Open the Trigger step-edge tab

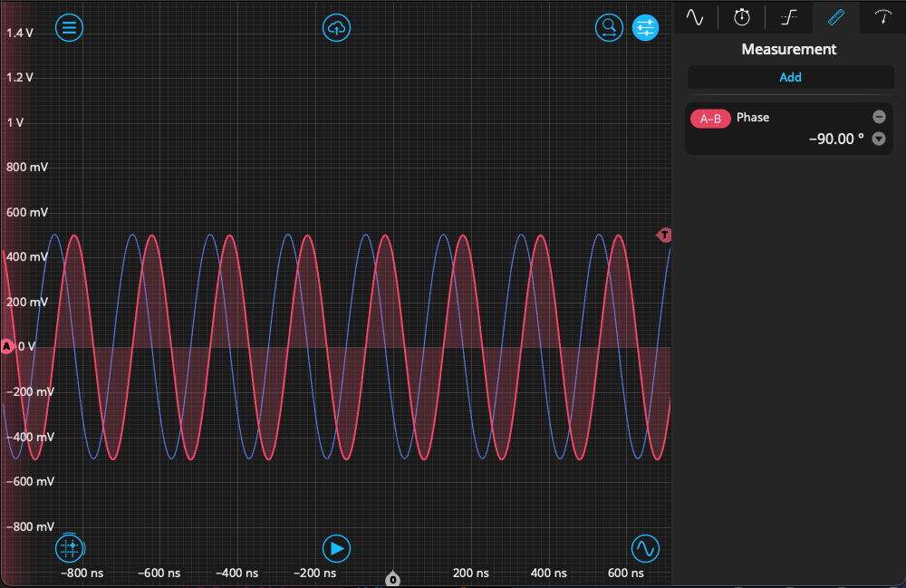(x=789, y=17)
